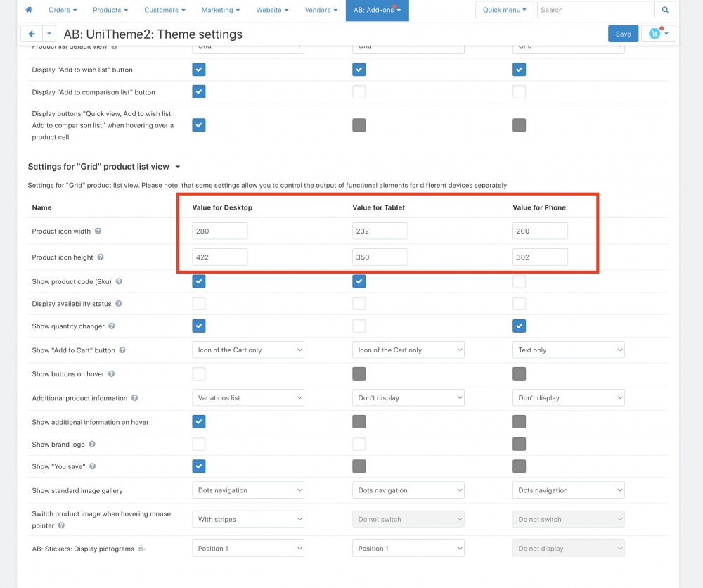The width and height of the screenshot is (703, 588).
Task: Open the Marketing menu
Action: coord(221,10)
